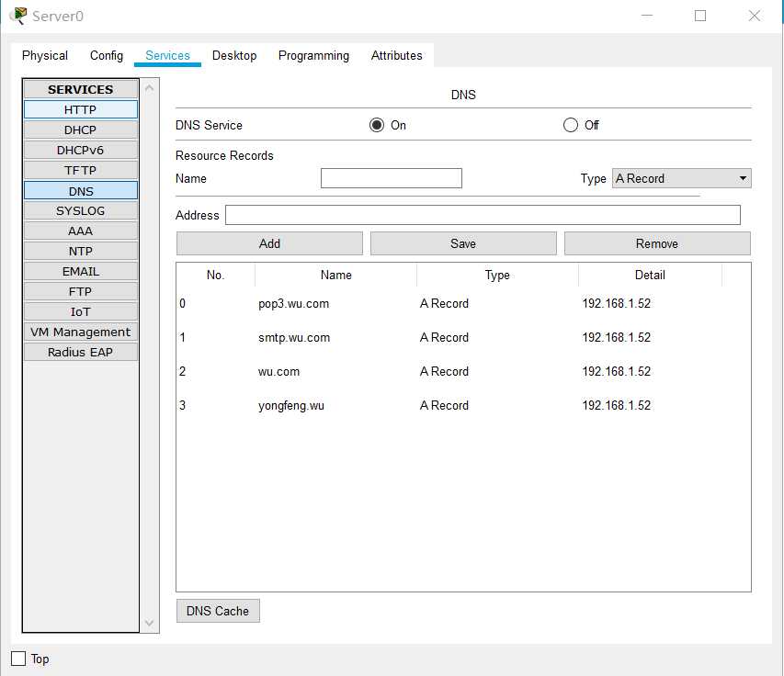Click the Name column header
Screen dimensions: 784x676
tap(336, 275)
